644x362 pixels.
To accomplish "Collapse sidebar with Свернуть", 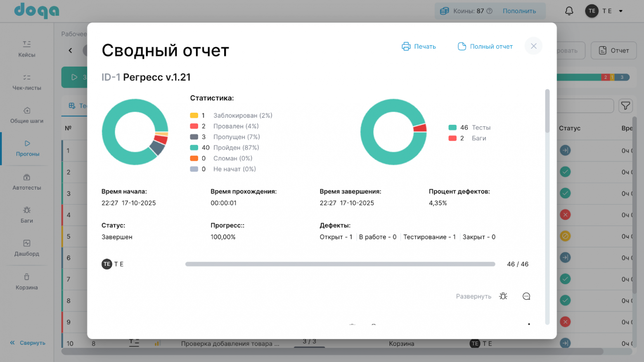I will pos(28,343).
